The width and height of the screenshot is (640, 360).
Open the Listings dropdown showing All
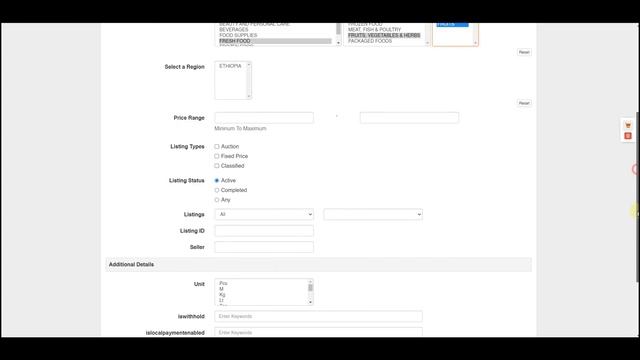tap(264, 214)
